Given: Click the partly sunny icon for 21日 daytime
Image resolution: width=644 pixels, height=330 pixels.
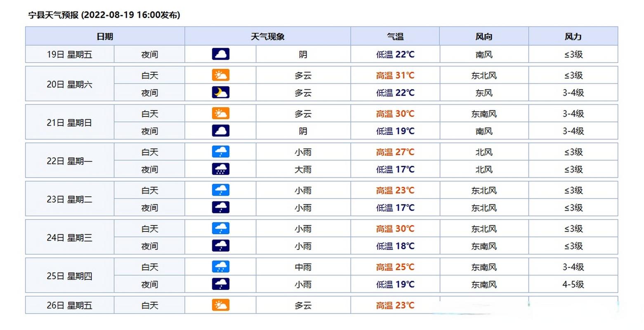Looking at the screenshot, I should (221, 113).
